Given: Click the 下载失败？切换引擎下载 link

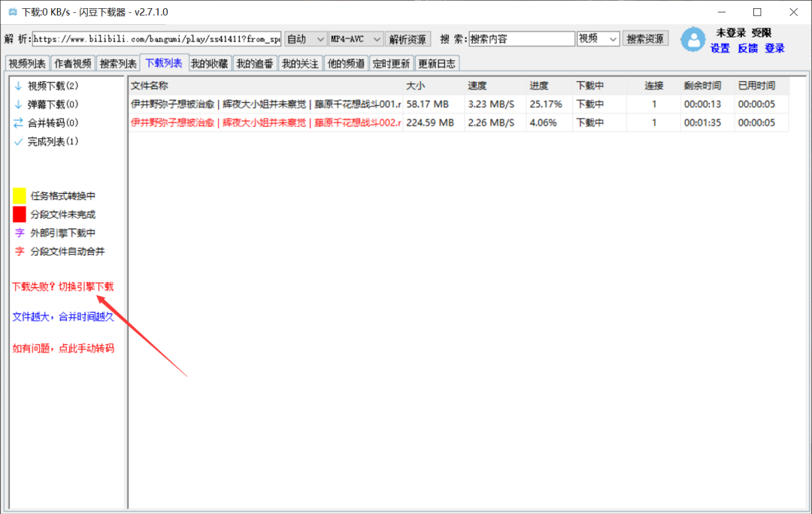Looking at the screenshot, I should coord(63,286).
